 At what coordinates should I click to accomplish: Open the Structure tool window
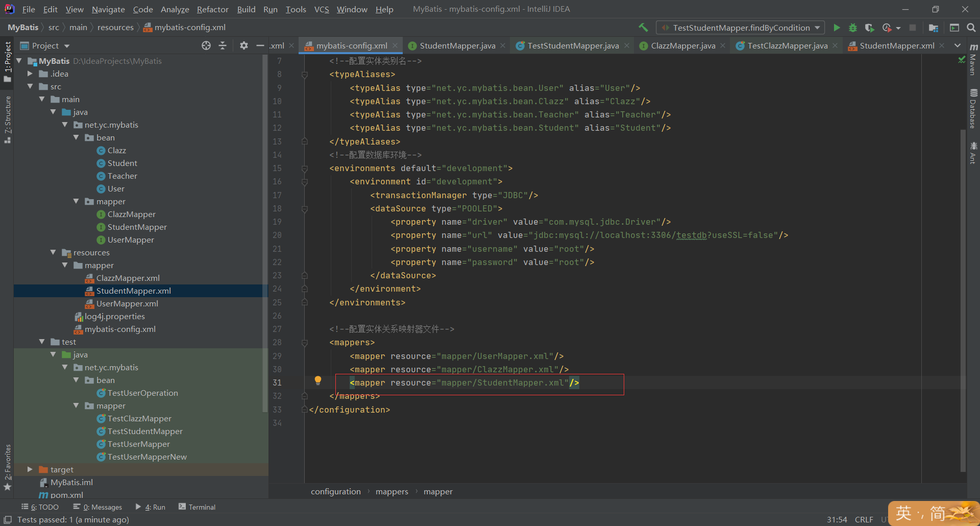tap(7, 119)
